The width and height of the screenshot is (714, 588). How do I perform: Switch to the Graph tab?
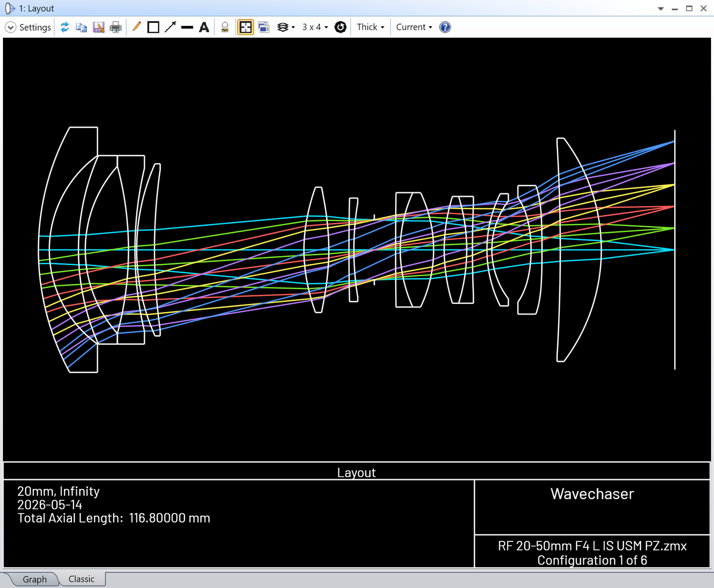[x=35, y=579]
